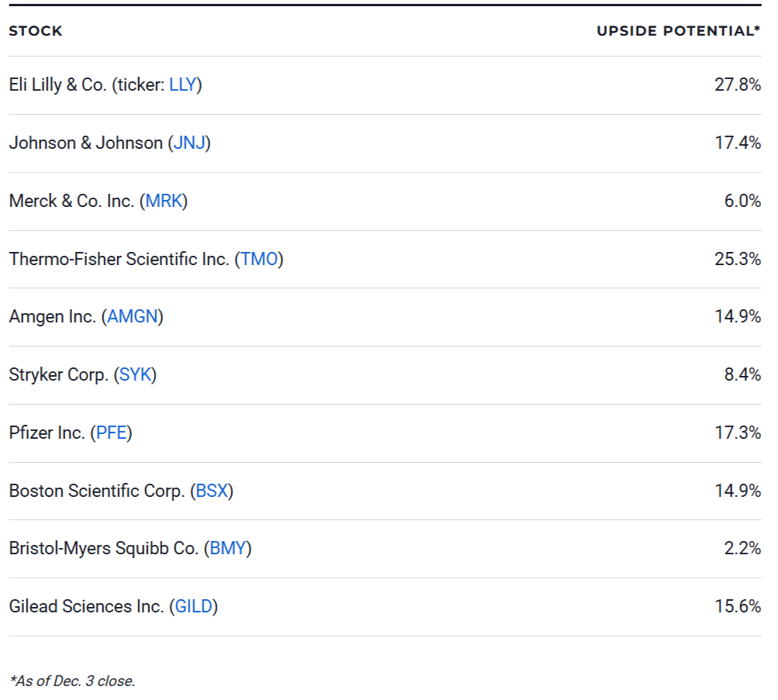This screenshot has height=700, width=778.
Task: Click the UPSIDE POTENTIAL column header
Action: pyautogui.click(x=678, y=31)
